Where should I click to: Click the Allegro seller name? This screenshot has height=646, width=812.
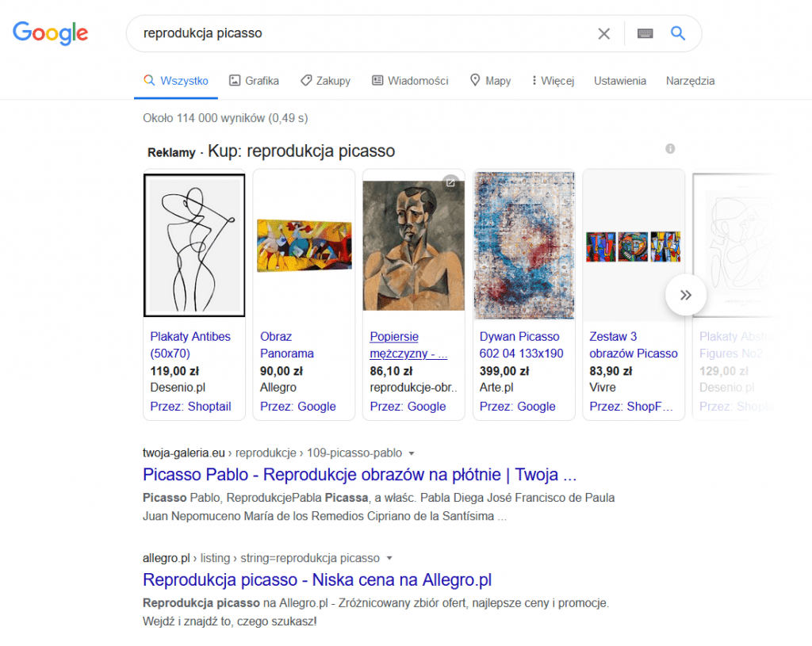[278, 387]
